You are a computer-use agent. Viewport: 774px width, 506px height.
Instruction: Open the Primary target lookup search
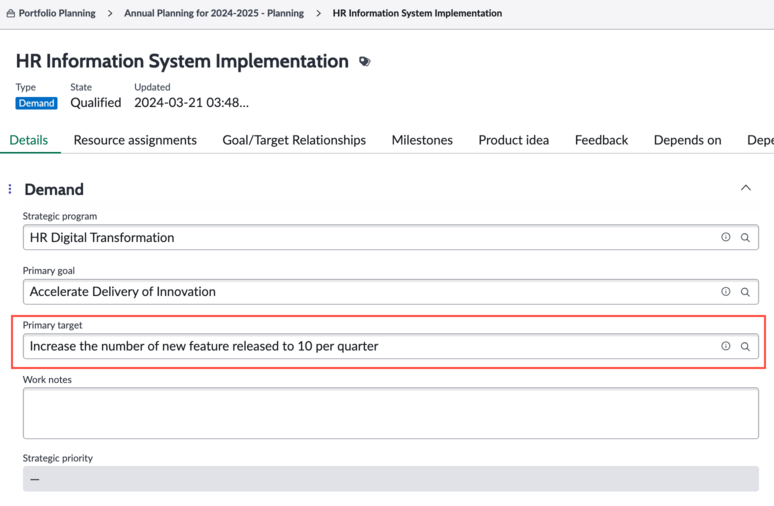(745, 346)
